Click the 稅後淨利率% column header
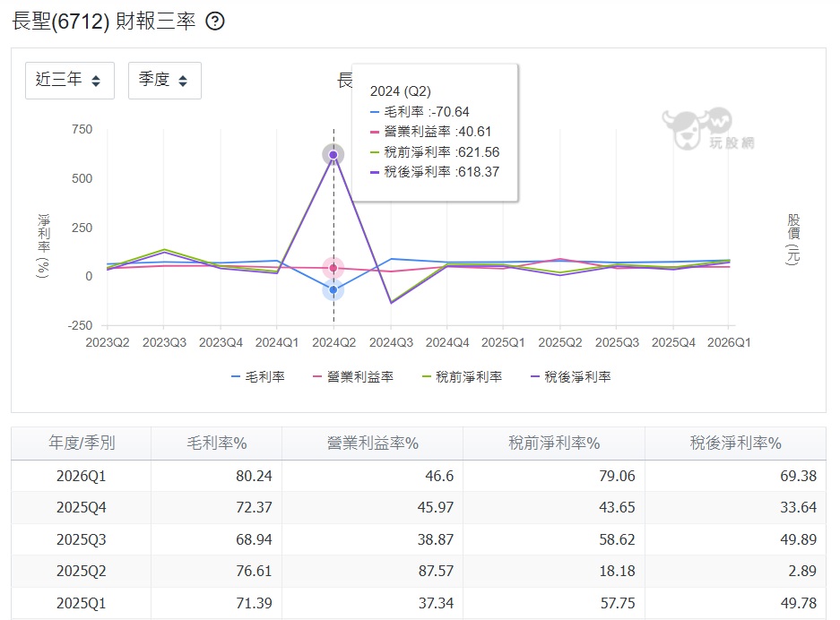840x620 pixels. [x=735, y=443]
